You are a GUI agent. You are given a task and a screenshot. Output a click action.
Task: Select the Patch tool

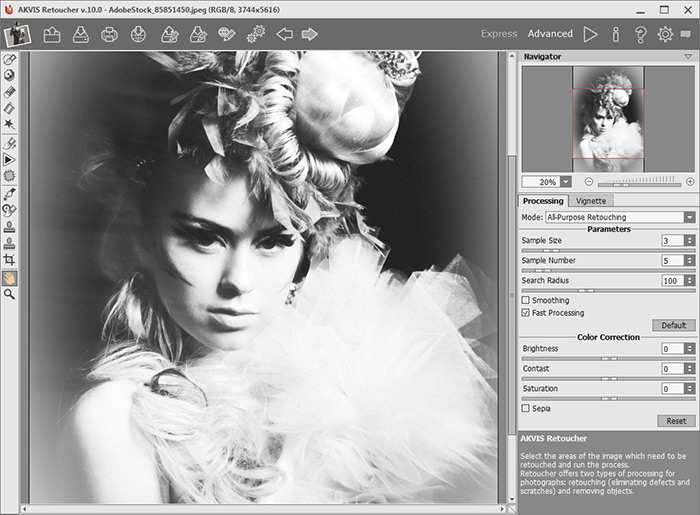[x=9, y=176]
